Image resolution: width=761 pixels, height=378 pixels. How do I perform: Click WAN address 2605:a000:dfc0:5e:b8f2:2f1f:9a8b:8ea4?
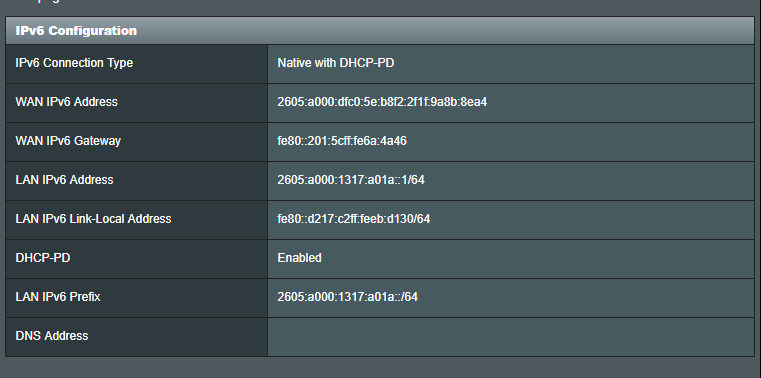[x=382, y=102]
